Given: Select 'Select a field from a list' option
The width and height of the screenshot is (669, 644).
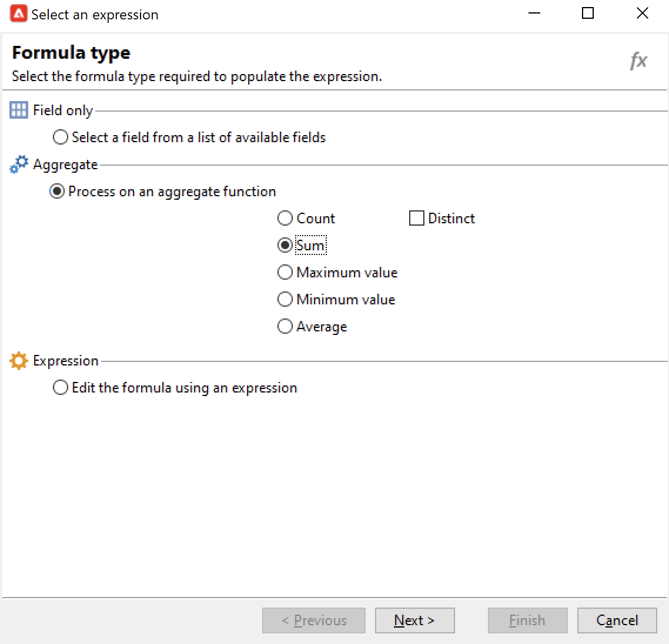Looking at the screenshot, I should (x=61, y=137).
